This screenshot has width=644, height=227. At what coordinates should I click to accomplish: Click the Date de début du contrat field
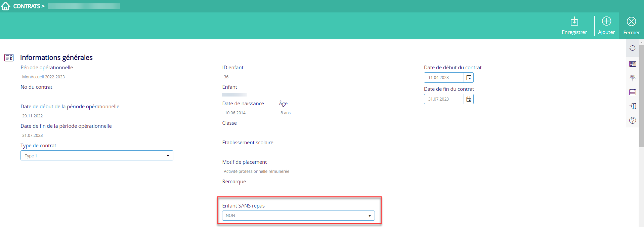[x=444, y=78]
